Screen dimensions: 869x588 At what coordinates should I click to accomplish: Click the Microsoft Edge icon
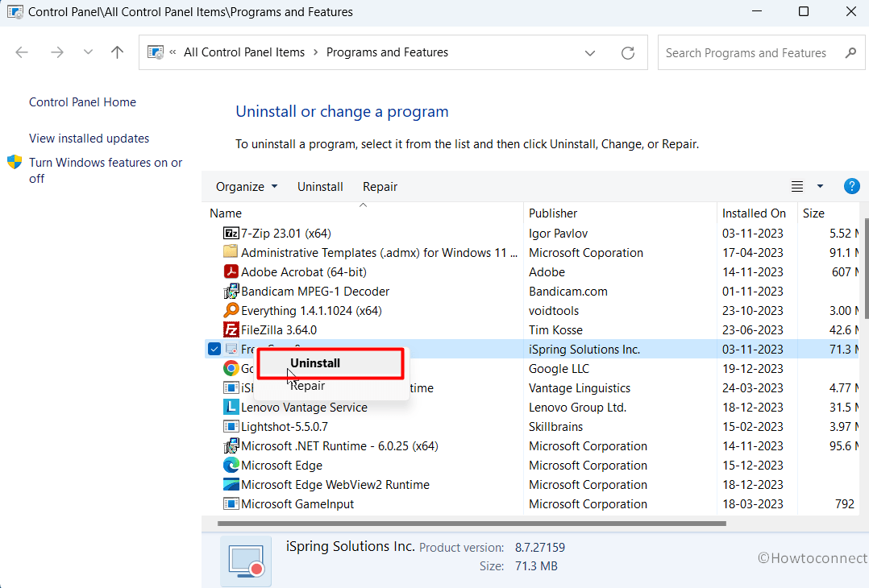231,465
